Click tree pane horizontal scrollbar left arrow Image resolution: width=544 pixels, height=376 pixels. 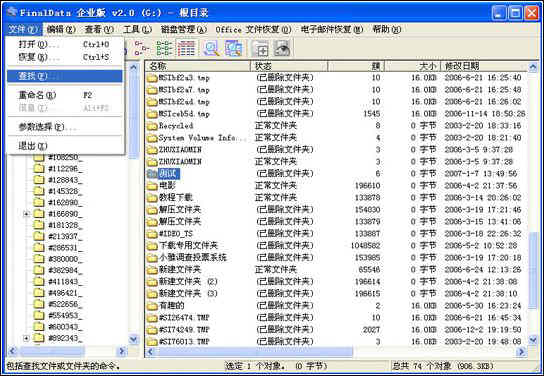pyautogui.click(x=12, y=351)
